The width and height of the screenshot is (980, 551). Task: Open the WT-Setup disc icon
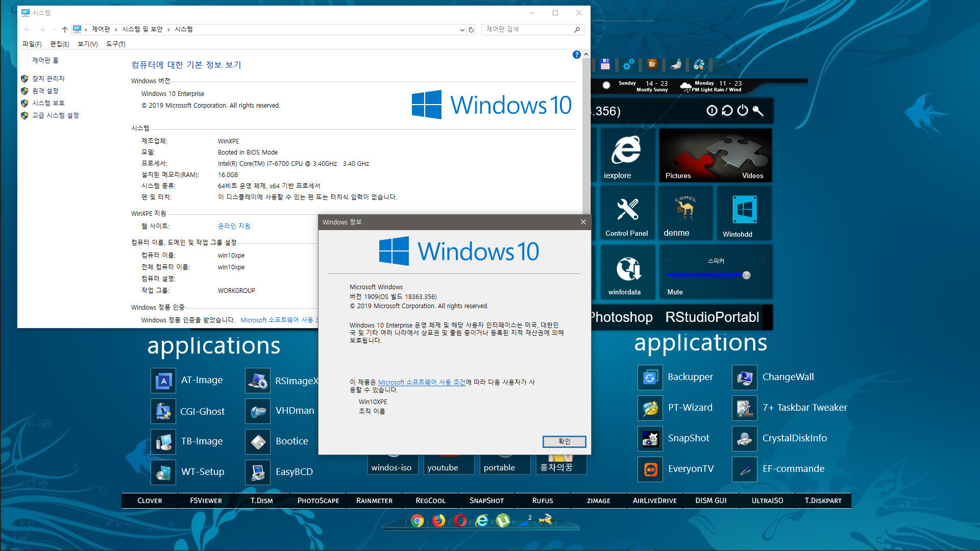tap(163, 472)
